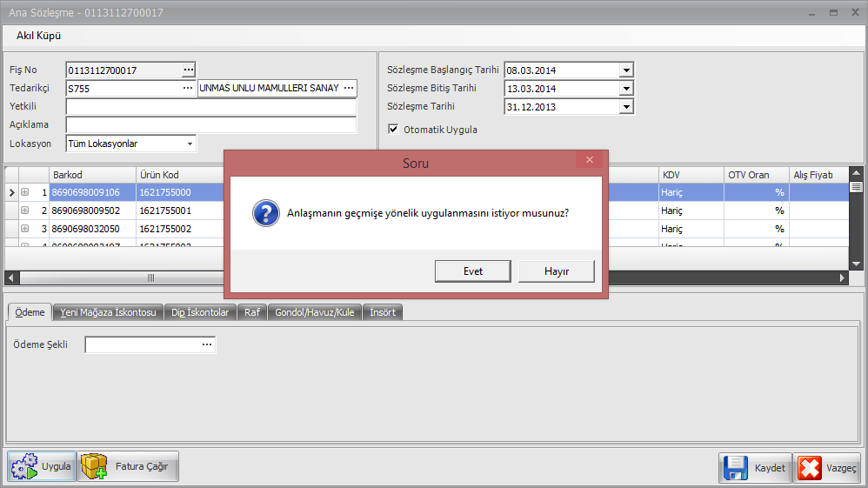Open the Fiş No ellipsis lookup
This screenshot has width=868, height=488.
click(189, 70)
